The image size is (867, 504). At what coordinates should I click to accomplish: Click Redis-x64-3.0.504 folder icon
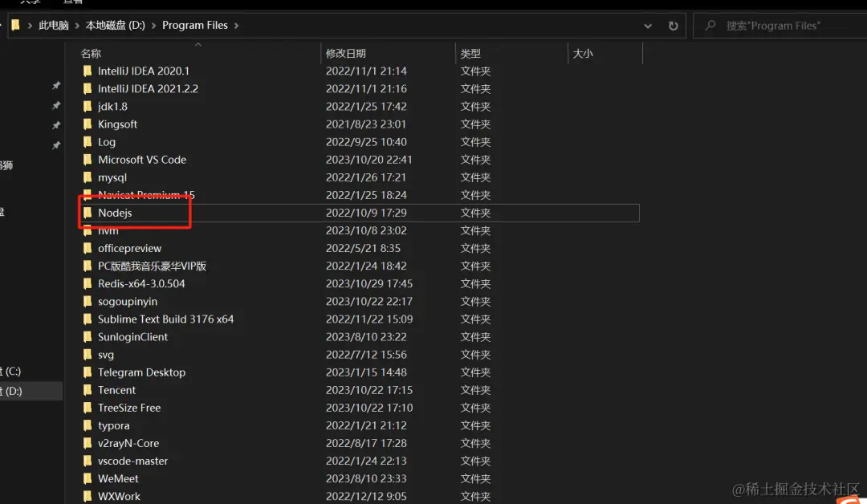coord(88,283)
